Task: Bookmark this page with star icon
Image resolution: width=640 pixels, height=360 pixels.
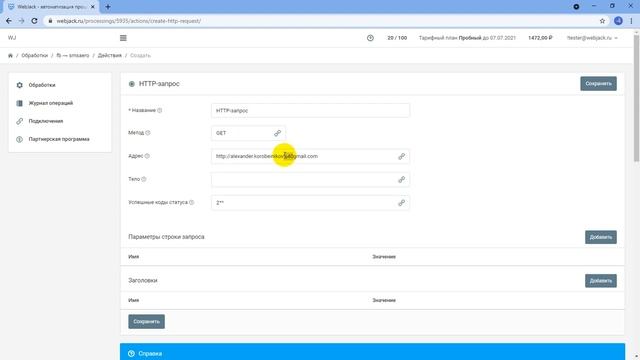Action: click(602, 21)
